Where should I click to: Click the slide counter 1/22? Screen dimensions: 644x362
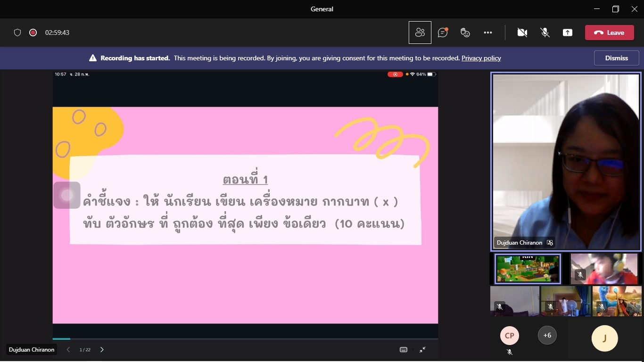tap(85, 350)
